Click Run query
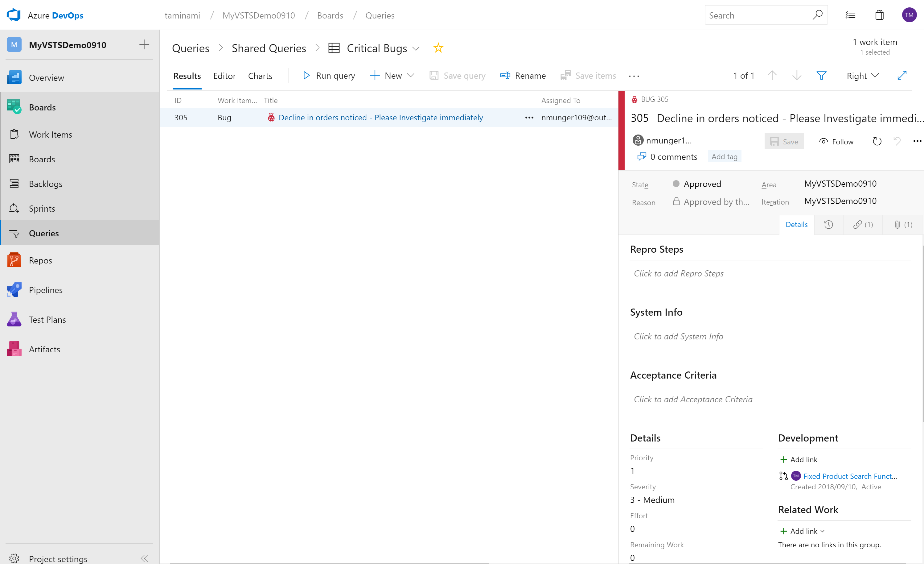The image size is (924, 564). pyautogui.click(x=329, y=76)
